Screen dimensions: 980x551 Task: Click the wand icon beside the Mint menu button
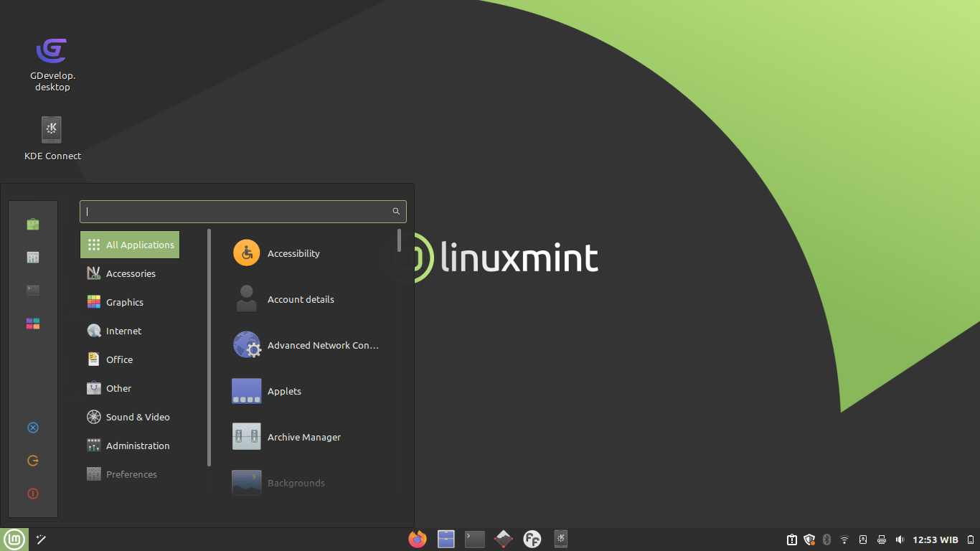point(42,540)
